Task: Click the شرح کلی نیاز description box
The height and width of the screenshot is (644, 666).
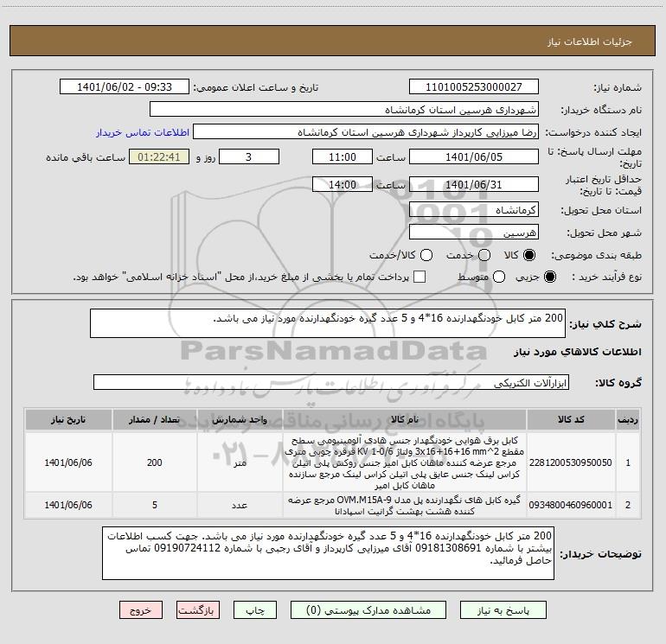Action: [328, 323]
